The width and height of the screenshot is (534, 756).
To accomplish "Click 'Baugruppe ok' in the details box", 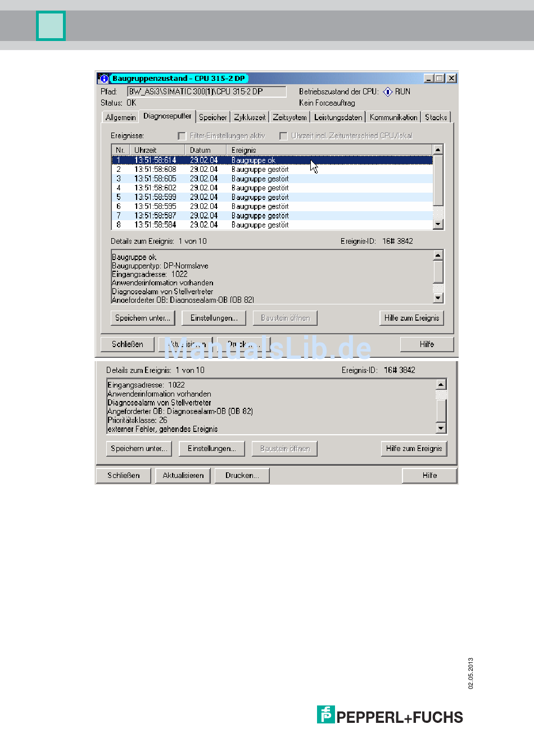I will (134, 257).
